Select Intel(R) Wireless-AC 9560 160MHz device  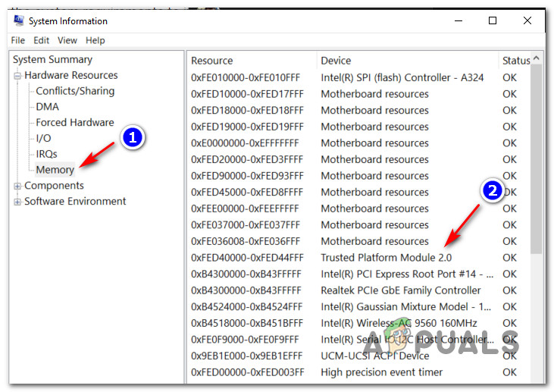coord(399,324)
